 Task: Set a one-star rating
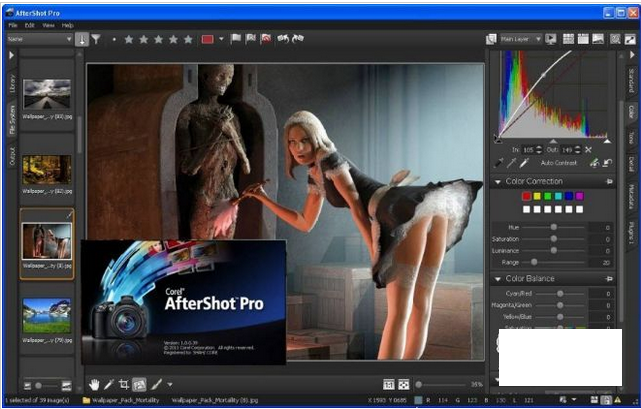[x=129, y=39]
